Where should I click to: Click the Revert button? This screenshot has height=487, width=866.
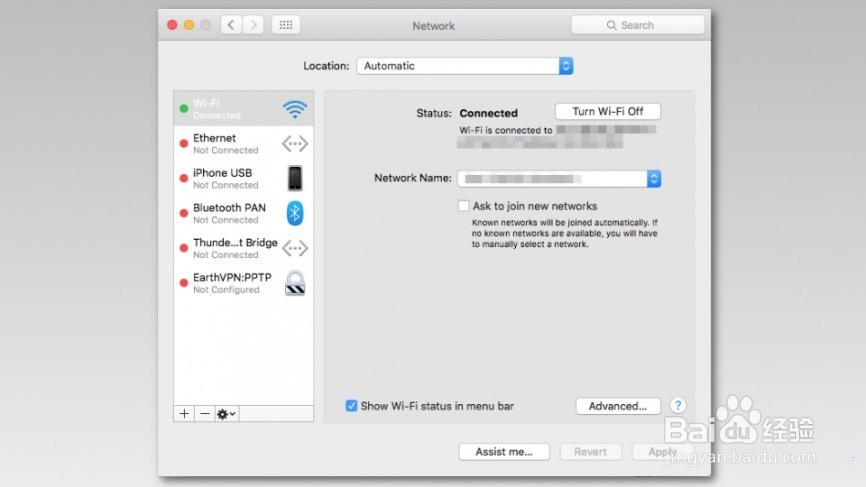pos(590,452)
